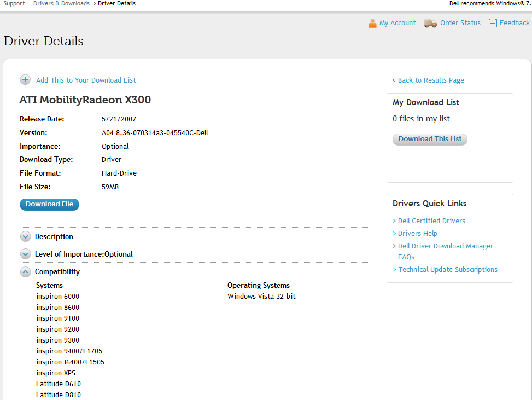Click the Driver Details page heading

44,41
